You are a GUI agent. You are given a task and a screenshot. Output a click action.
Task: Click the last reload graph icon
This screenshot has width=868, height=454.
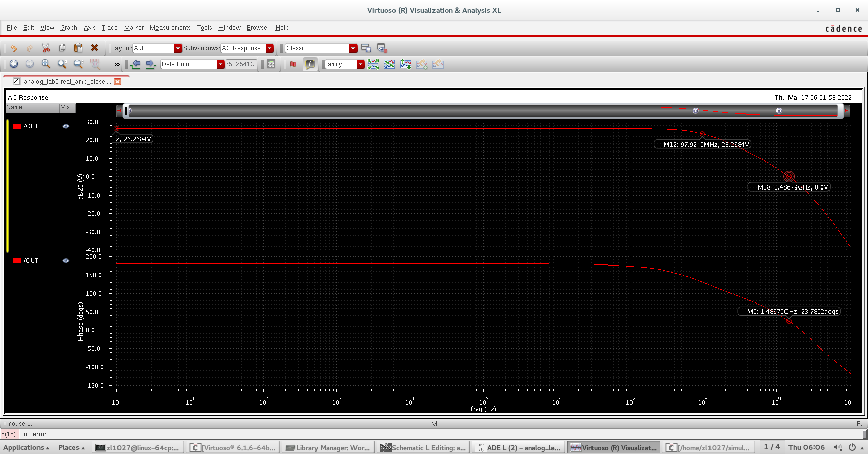click(x=438, y=64)
